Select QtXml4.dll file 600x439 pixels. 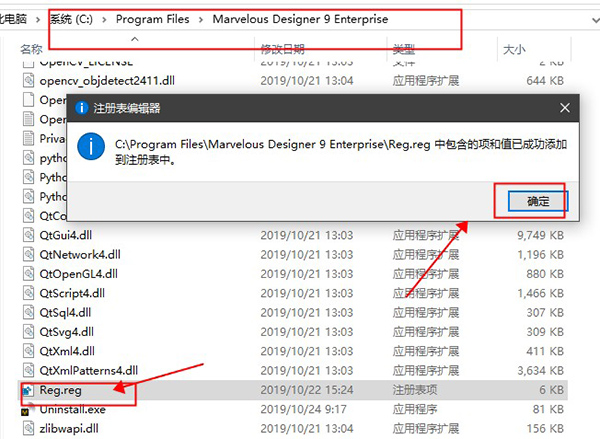coord(67,351)
